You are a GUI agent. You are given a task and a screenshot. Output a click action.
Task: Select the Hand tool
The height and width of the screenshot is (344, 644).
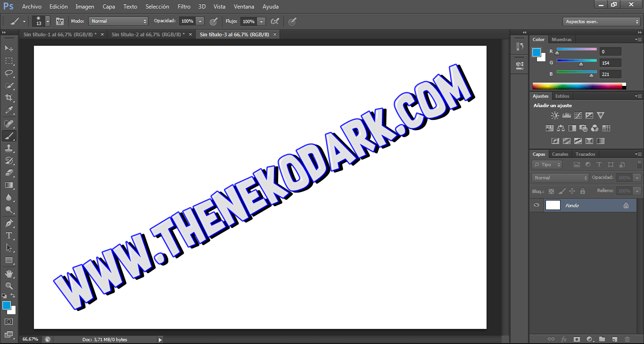tap(9, 273)
